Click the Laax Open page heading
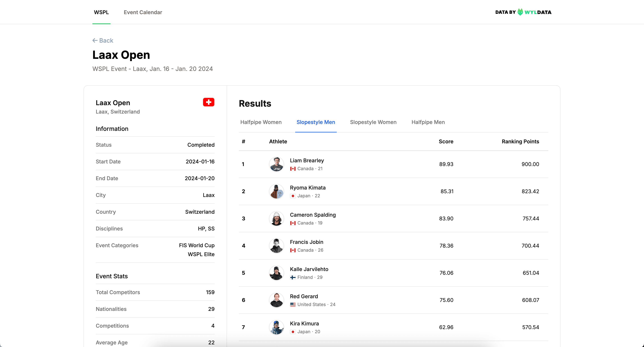Screen dimensions: 644x347 coord(121,55)
